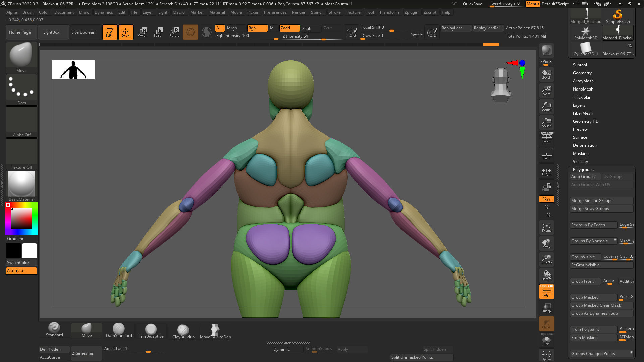This screenshot has width=644, height=362.
Task: Toggle PolyF polyframe display
Action: point(546,292)
